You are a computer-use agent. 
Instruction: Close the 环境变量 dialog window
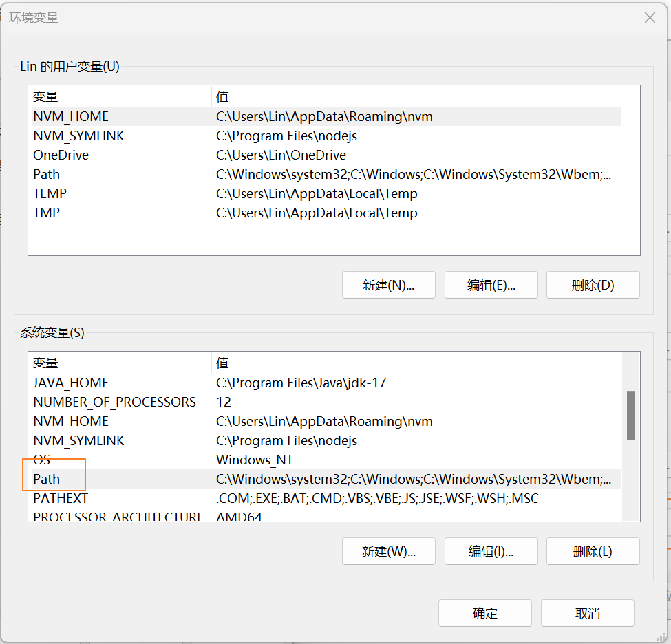click(x=650, y=18)
